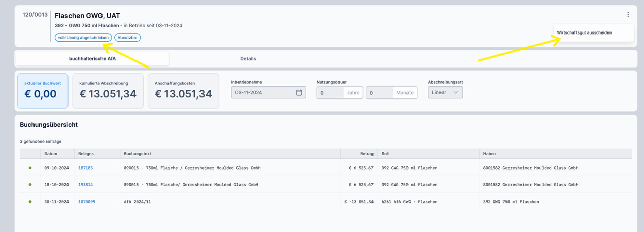Open Belegnr. link 187185
This screenshot has width=644, height=232.
click(85, 168)
